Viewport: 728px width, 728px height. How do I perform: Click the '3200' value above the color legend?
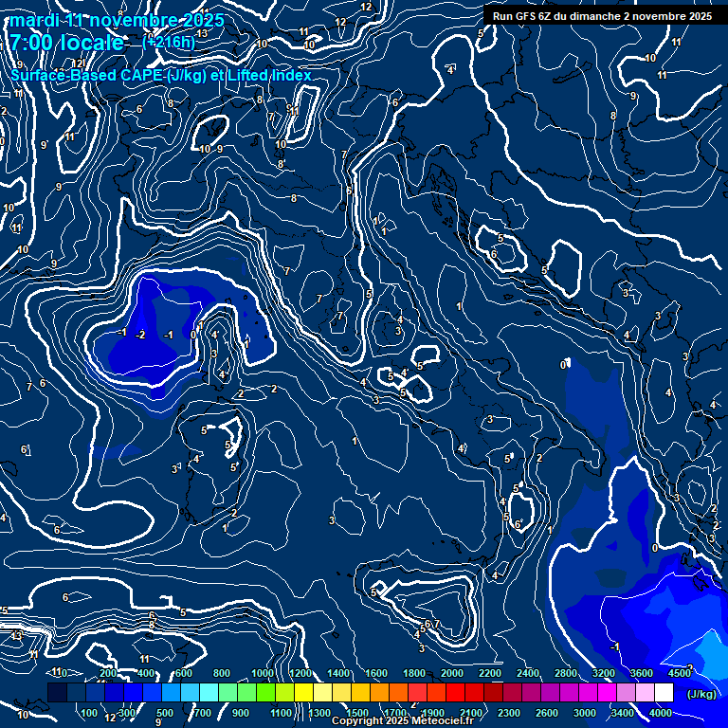603,673
